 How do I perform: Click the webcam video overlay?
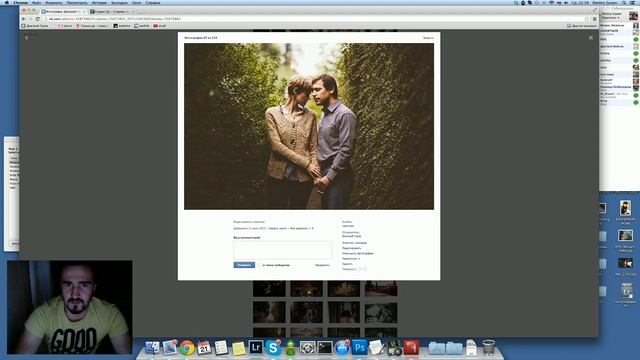tap(69, 307)
